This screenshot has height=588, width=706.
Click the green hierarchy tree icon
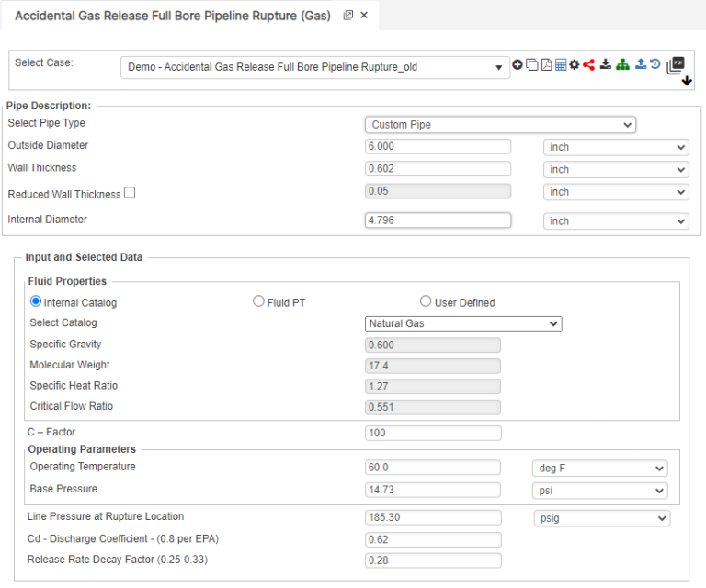(x=622, y=65)
